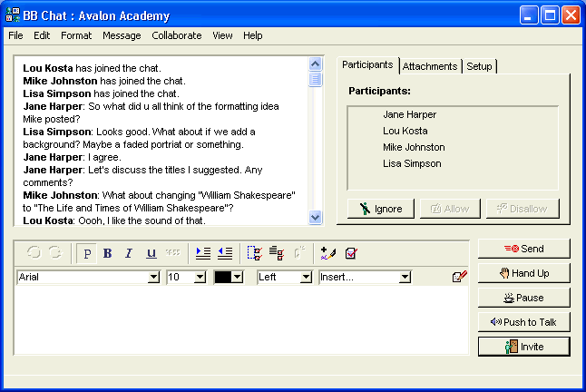
Task: Open the Arial font dropdown
Action: pos(153,277)
